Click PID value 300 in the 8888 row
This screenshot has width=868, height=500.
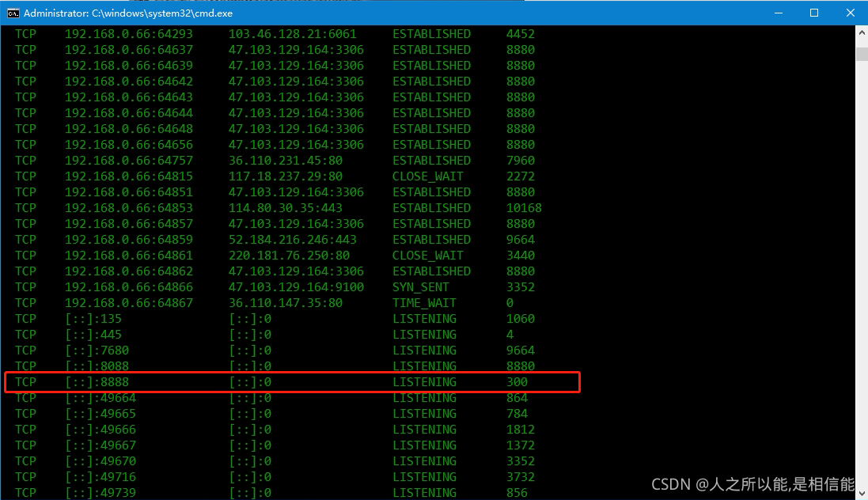[x=517, y=382]
